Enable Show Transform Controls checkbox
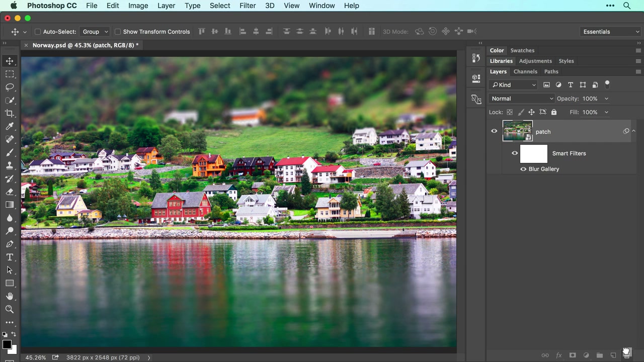644x362 pixels. pos(118,32)
